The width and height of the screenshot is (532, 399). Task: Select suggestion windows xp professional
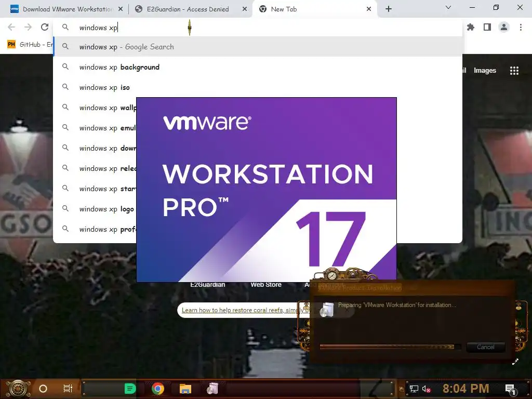click(x=95, y=229)
